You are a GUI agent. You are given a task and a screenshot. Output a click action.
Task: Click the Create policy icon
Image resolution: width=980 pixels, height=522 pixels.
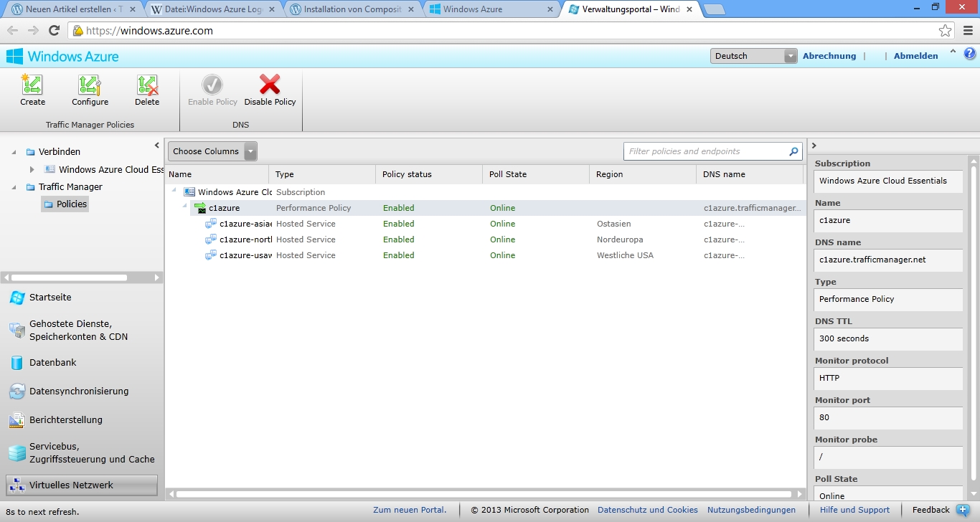click(32, 85)
